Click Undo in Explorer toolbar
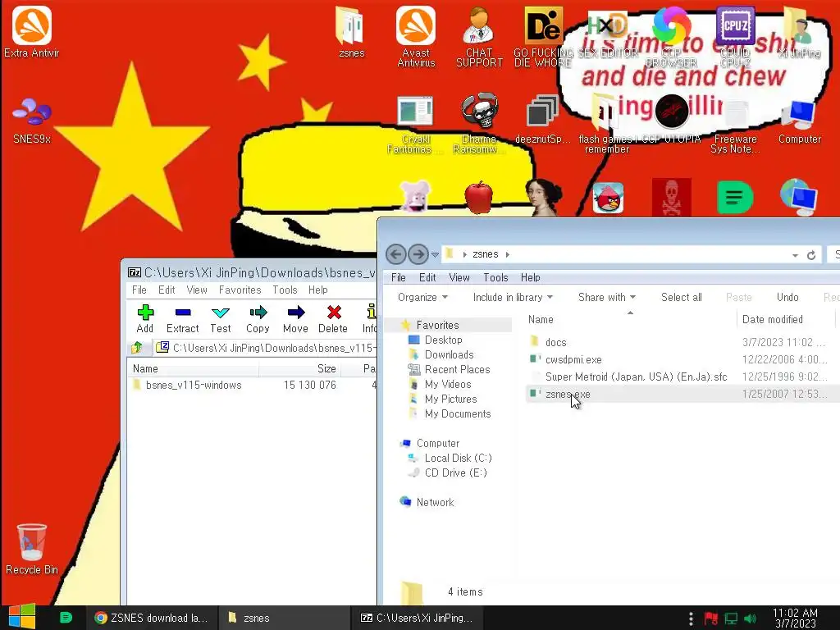The height and width of the screenshot is (630, 840). (x=787, y=297)
